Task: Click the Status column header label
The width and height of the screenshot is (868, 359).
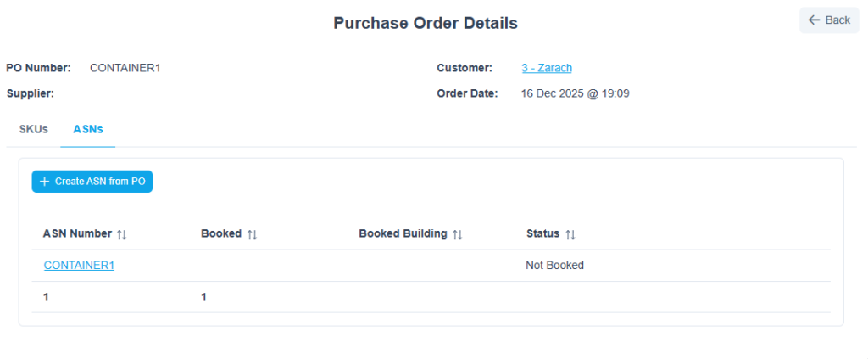Action: pos(542,233)
